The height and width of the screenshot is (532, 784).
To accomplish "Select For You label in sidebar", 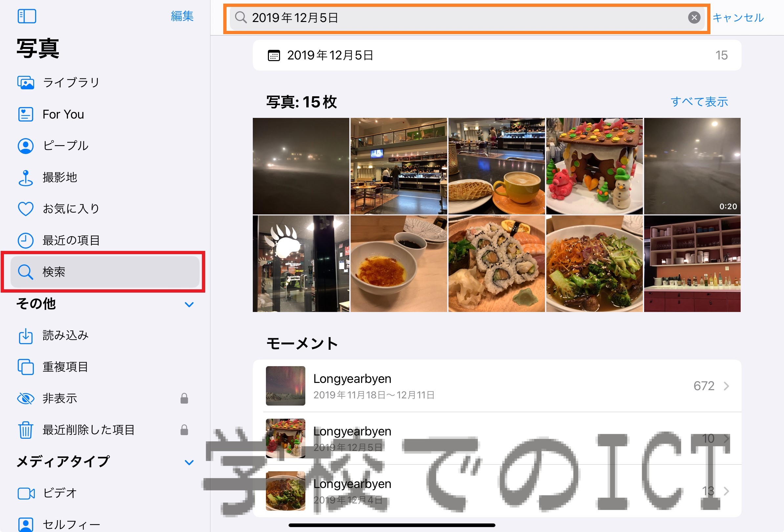I will (x=63, y=114).
